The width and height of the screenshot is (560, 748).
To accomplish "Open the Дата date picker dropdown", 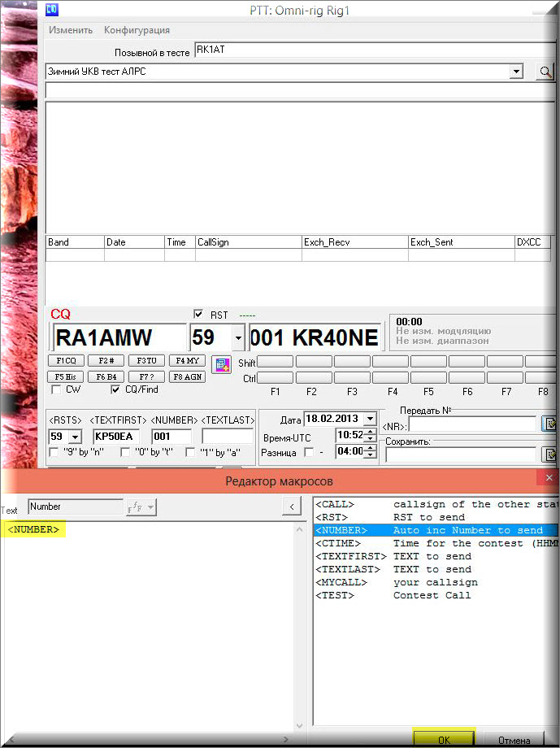I will 370,420.
